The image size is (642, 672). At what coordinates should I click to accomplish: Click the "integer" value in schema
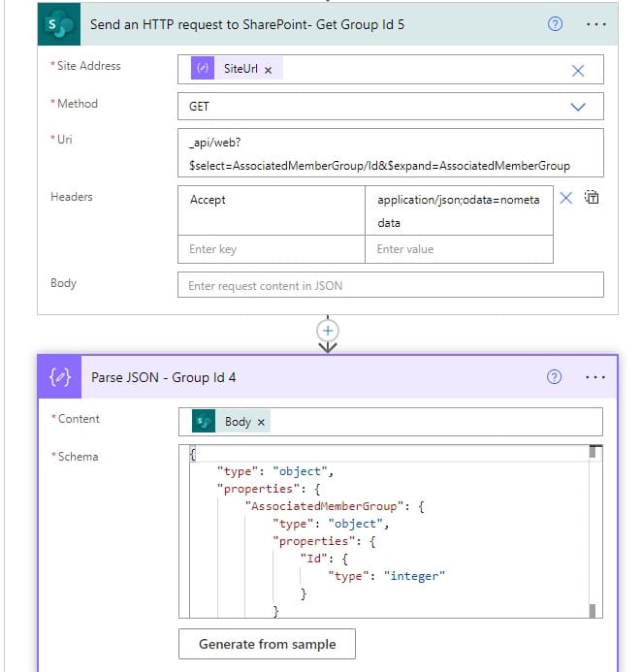click(x=414, y=576)
